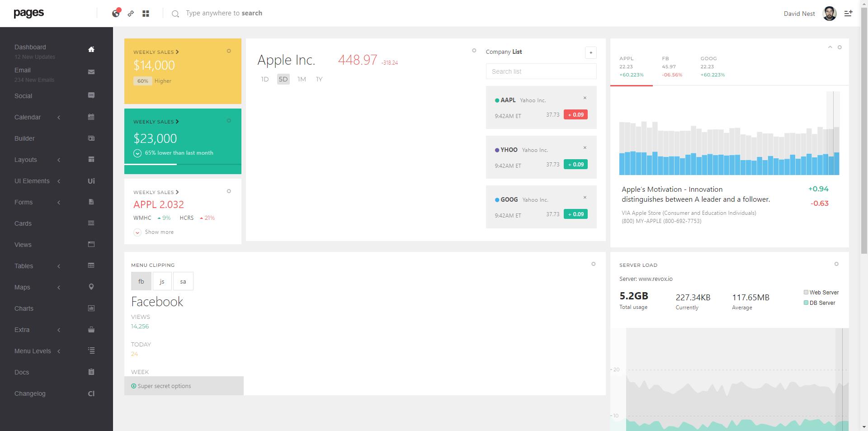Toggle DB Server legend swatch
The width and height of the screenshot is (868, 431).
806,303
